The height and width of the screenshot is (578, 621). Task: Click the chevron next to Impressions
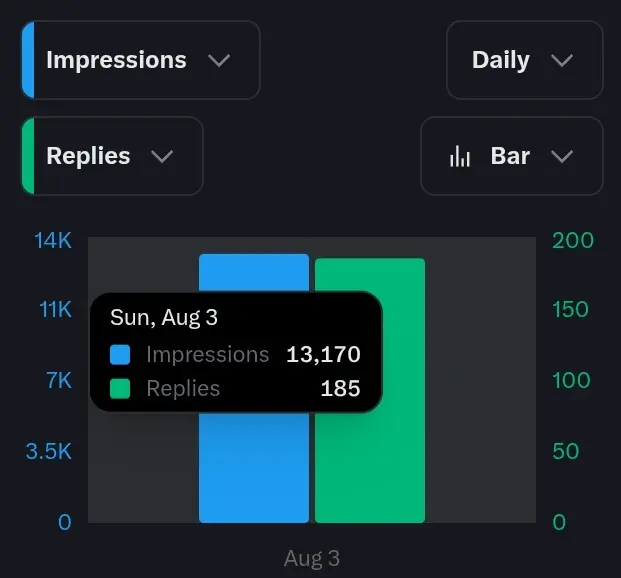coord(219,61)
